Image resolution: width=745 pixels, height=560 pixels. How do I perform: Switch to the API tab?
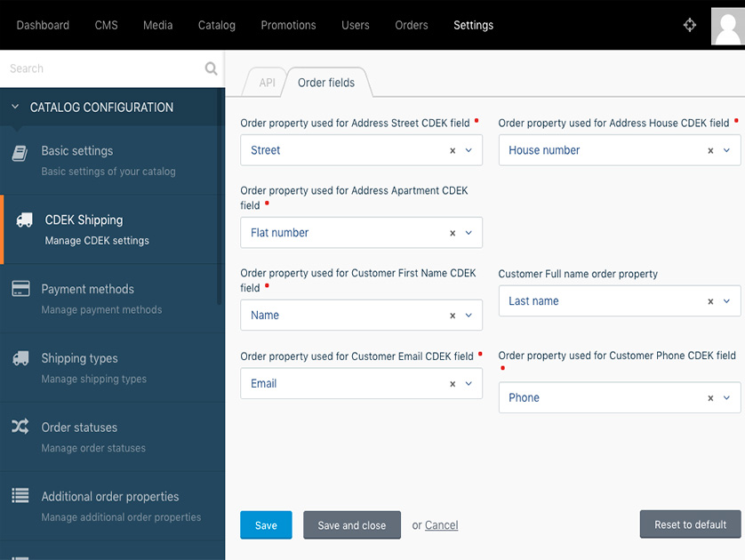point(267,83)
